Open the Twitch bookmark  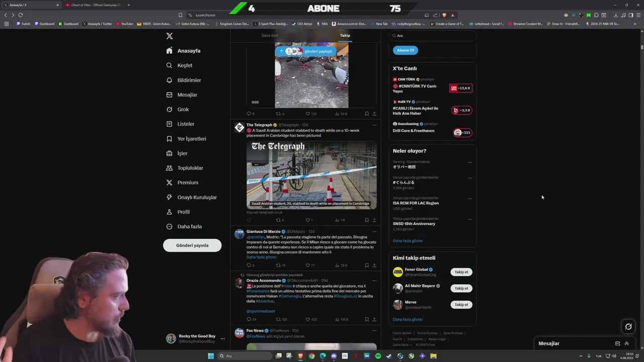23,24
